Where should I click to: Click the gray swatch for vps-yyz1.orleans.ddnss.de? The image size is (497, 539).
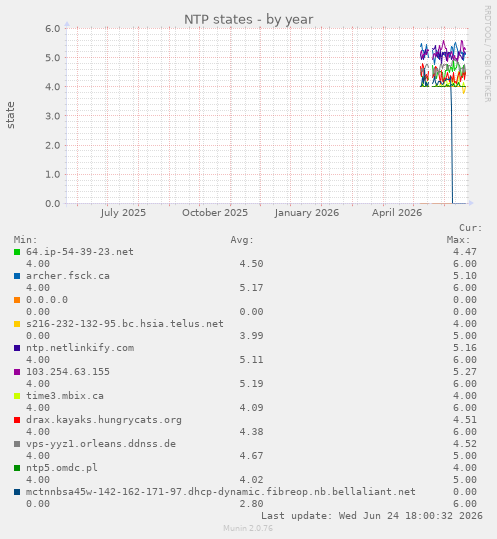click(17, 444)
